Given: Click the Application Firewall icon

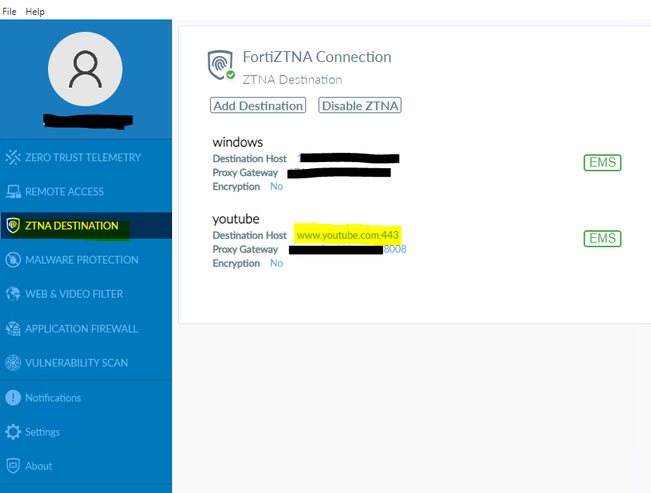Looking at the screenshot, I should [x=13, y=329].
